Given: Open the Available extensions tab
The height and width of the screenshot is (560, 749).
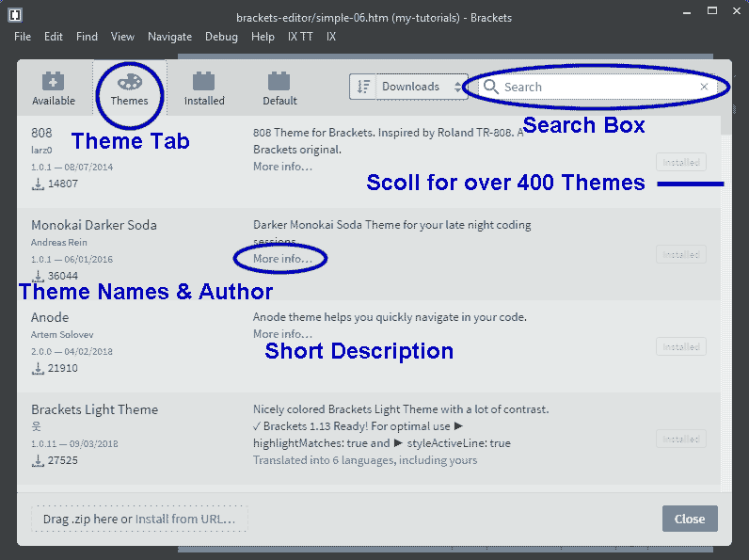Looking at the screenshot, I should click(x=54, y=88).
